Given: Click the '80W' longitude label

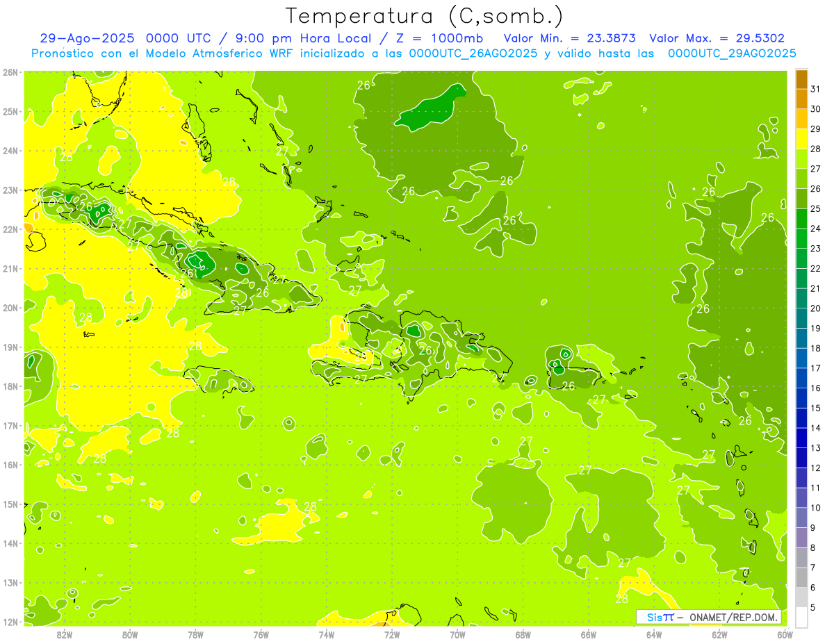Looking at the screenshot, I should pos(130,634).
